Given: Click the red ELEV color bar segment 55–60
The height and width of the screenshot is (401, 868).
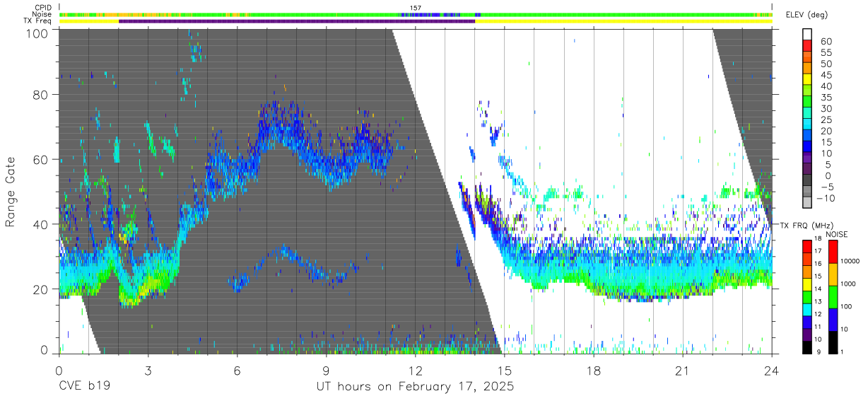Looking at the screenshot, I should (x=807, y=45).
